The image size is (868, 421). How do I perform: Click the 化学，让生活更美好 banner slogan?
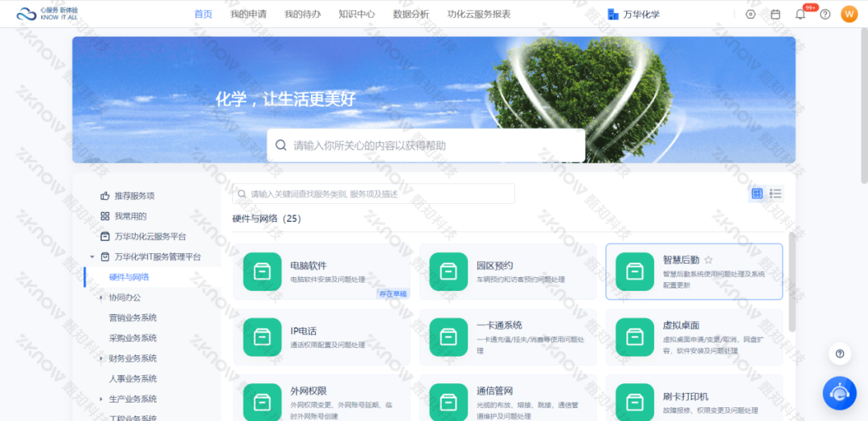coord(285,100)
